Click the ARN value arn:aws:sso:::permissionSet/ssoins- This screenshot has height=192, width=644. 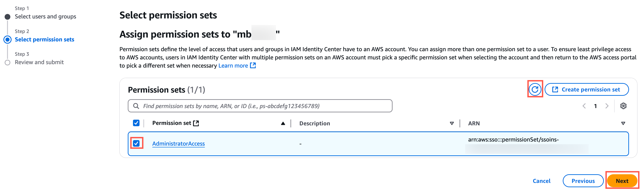(x=513, y=140)
